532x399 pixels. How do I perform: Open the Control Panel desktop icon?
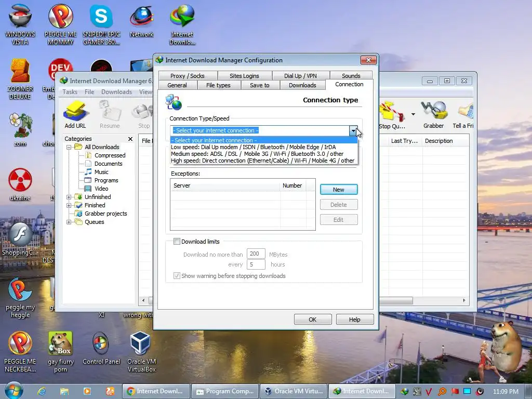tap(101, 349)
